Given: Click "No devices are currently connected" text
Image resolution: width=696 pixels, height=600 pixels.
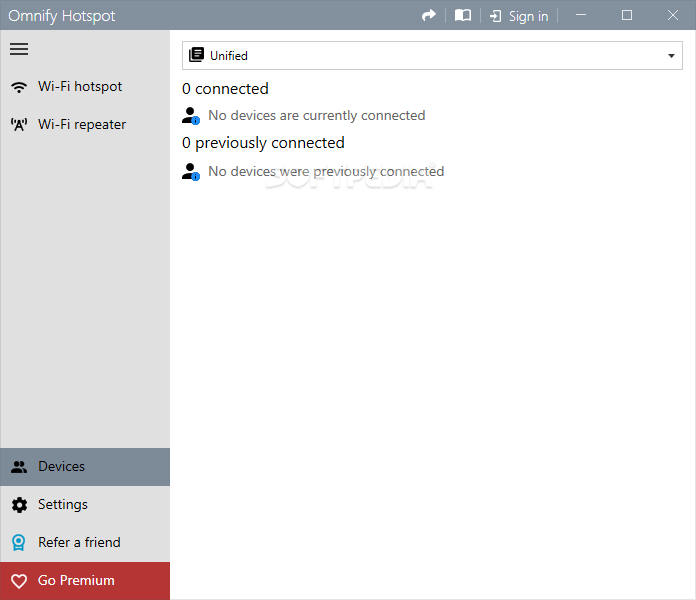Looking at the screenshot, I should (317, 115).
